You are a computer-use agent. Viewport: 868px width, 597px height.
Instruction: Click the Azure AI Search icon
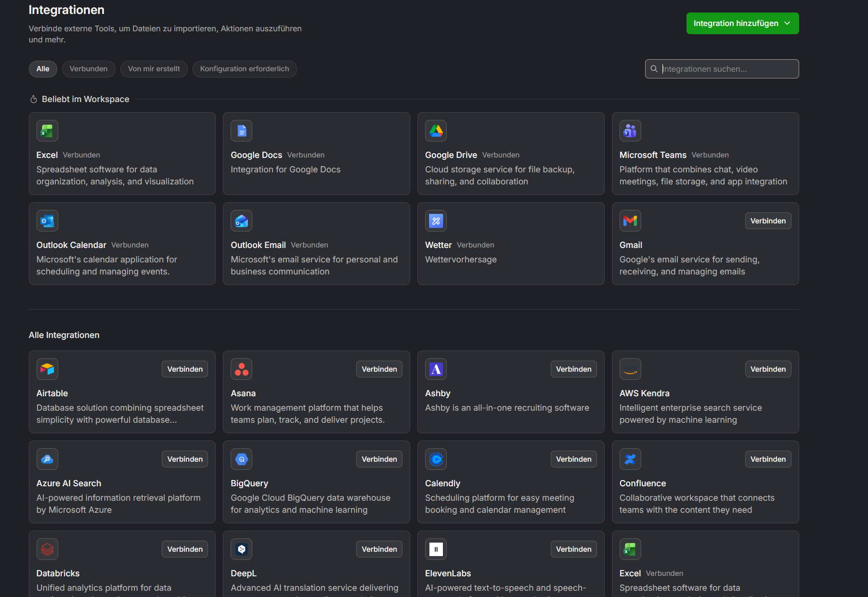pos(47,459)
